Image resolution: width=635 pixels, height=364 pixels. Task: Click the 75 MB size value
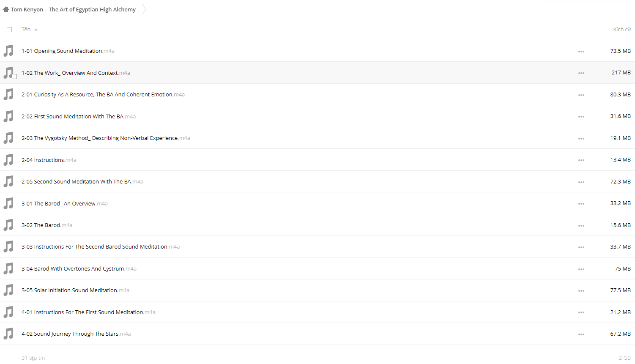(x=623, y=268)
